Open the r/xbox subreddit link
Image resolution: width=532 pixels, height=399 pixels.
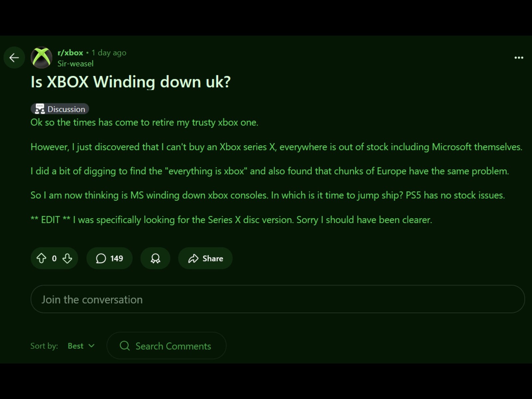click(70, 53)
